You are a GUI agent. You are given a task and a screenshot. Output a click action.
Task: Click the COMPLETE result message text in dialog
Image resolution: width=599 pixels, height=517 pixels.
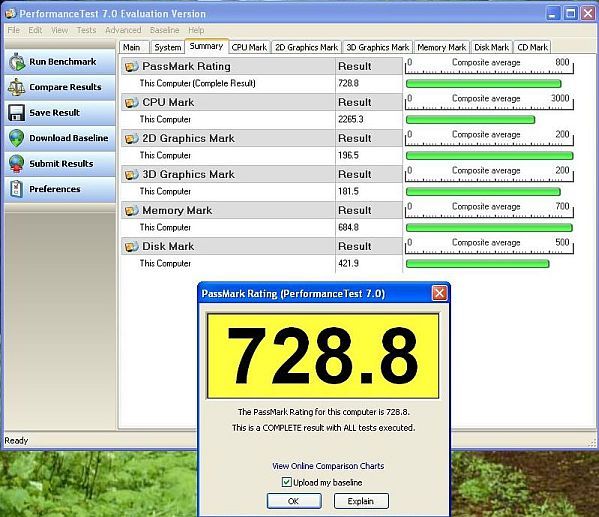coord(323,428)
